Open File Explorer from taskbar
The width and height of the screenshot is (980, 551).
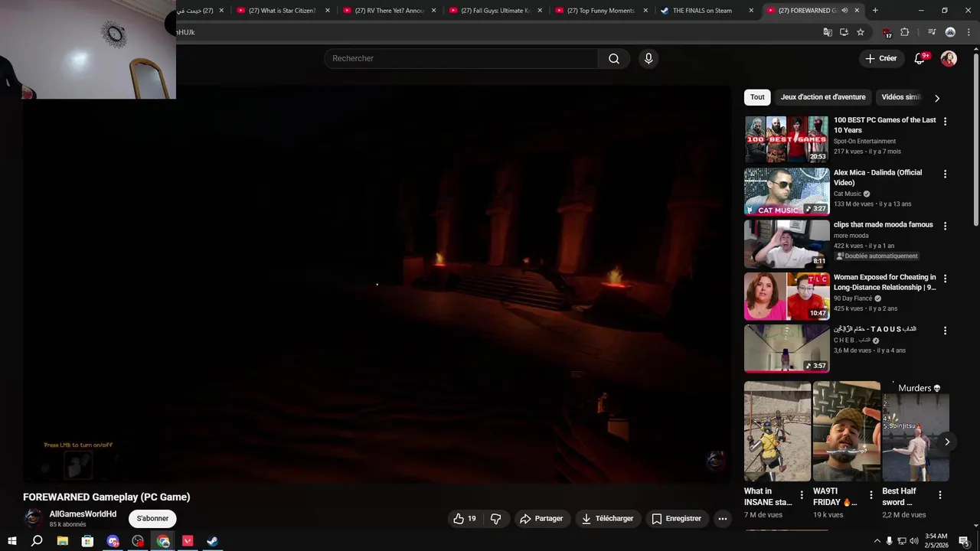tap(63, 541)
